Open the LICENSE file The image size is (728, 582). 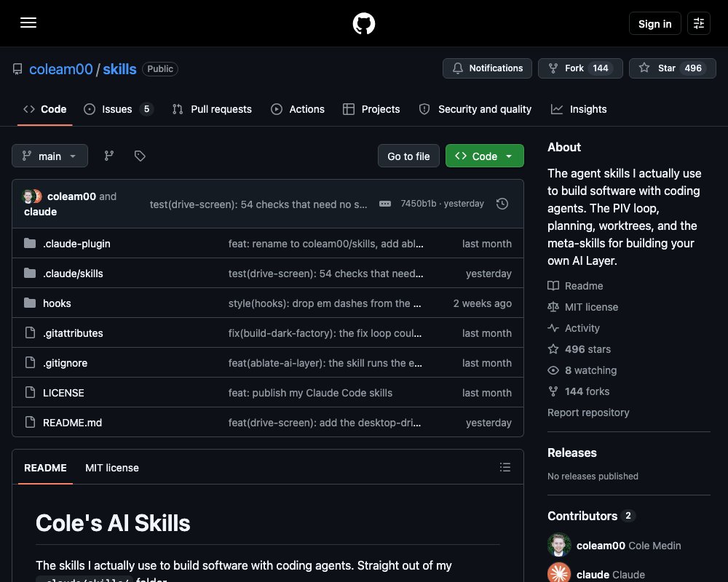point(63,393)
